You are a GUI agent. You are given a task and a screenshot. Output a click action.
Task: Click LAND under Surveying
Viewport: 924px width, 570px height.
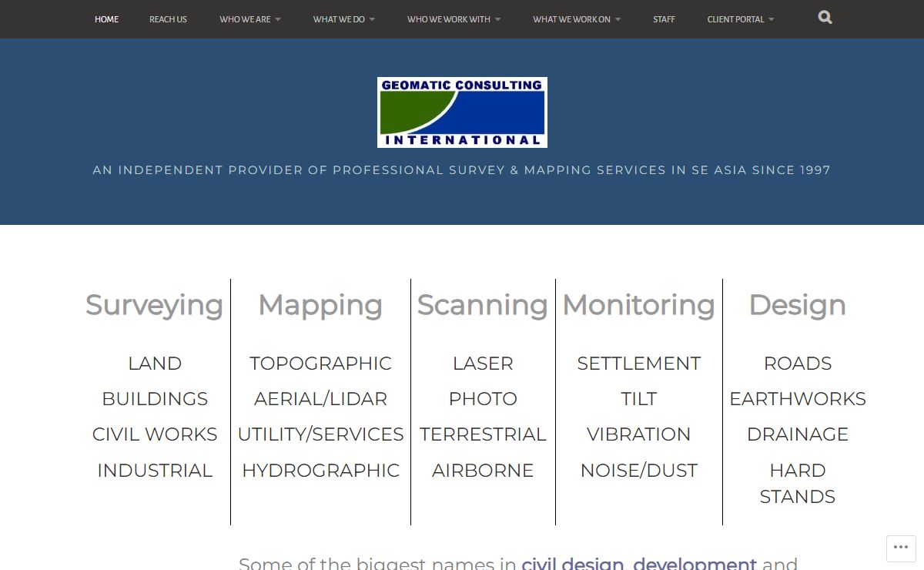pyautogui.click(x=155, y=364)
